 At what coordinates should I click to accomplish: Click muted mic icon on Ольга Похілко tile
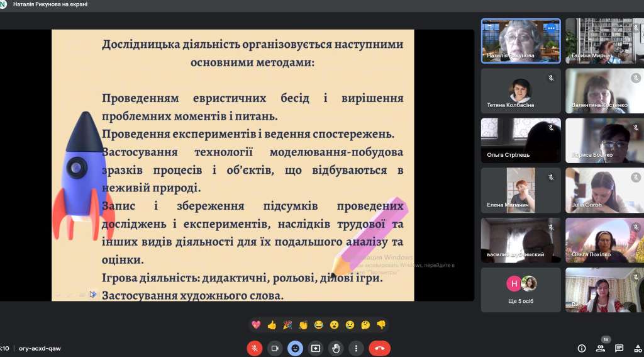pyautogui.click(x=636, y=227)
